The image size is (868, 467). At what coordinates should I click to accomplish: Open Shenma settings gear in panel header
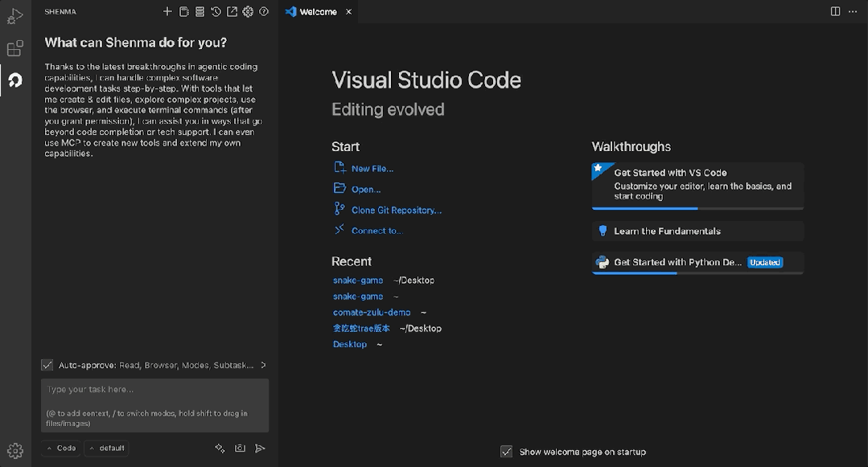(248, 12)
